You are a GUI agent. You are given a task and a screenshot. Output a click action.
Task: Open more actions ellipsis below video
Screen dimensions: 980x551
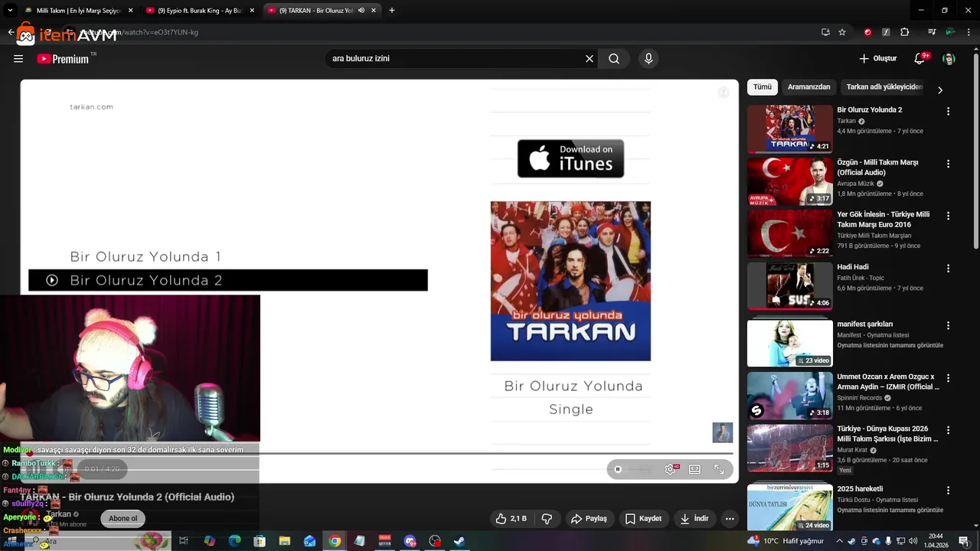[x=730, y=518]
